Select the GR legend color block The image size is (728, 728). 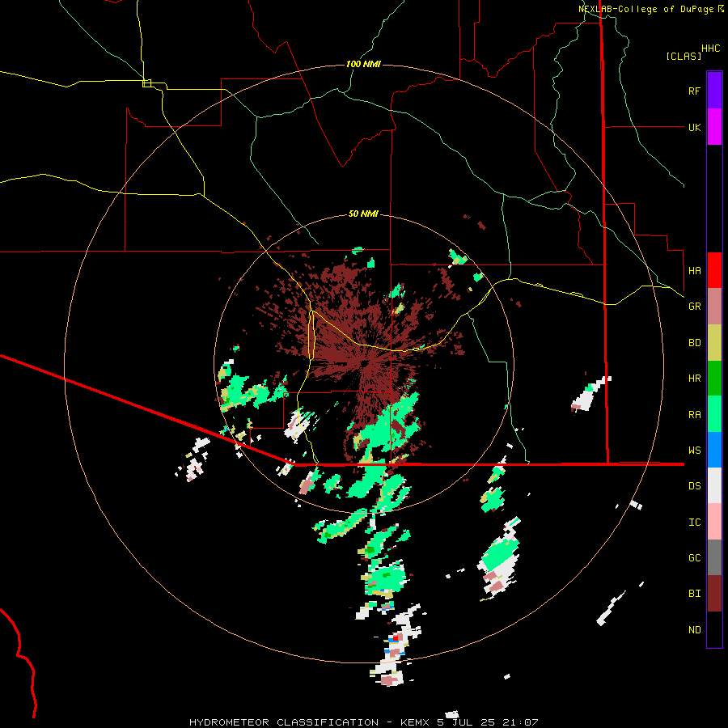tap(714, 307)
